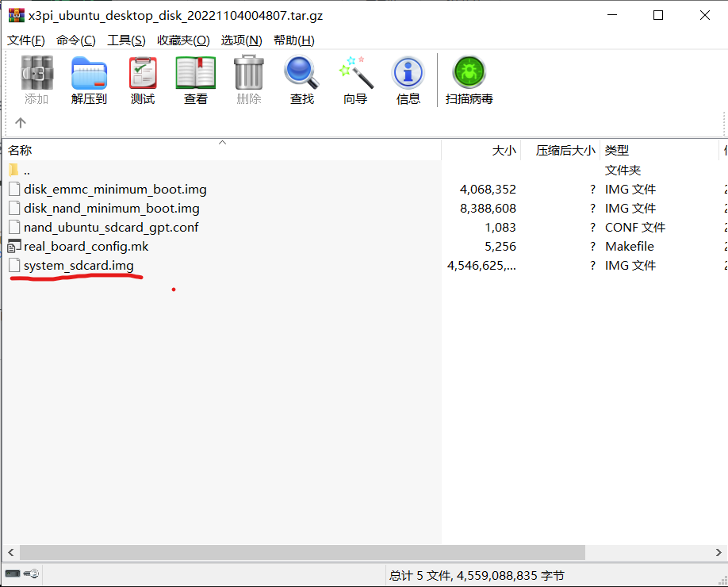The image size is (728, 587).
Task: Sort by Size (大小) column header
Action: pos(481,150)
